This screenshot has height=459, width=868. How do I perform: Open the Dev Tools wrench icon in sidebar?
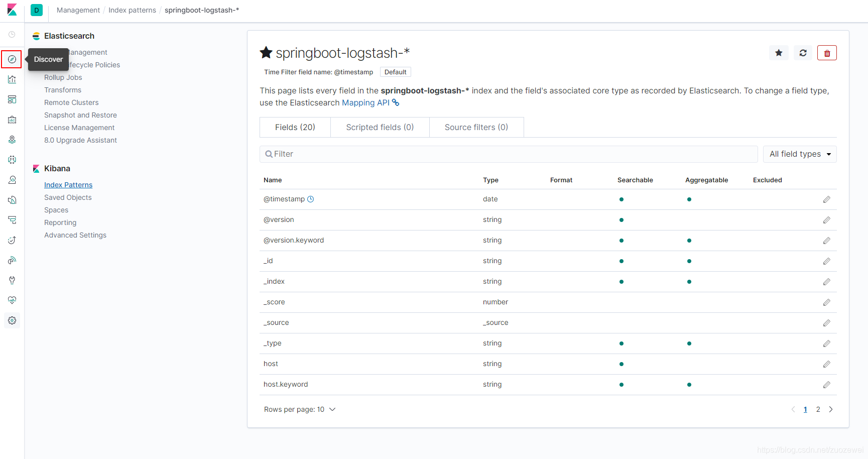12,280
